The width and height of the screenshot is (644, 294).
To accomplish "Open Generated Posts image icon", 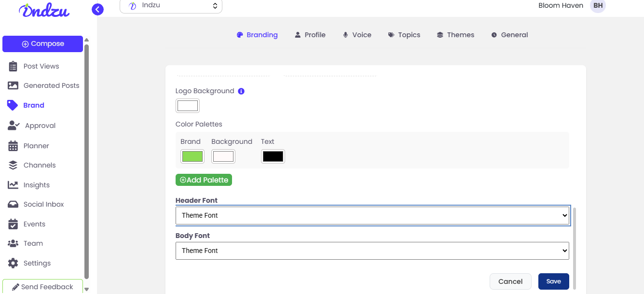I will click(13, 85).
